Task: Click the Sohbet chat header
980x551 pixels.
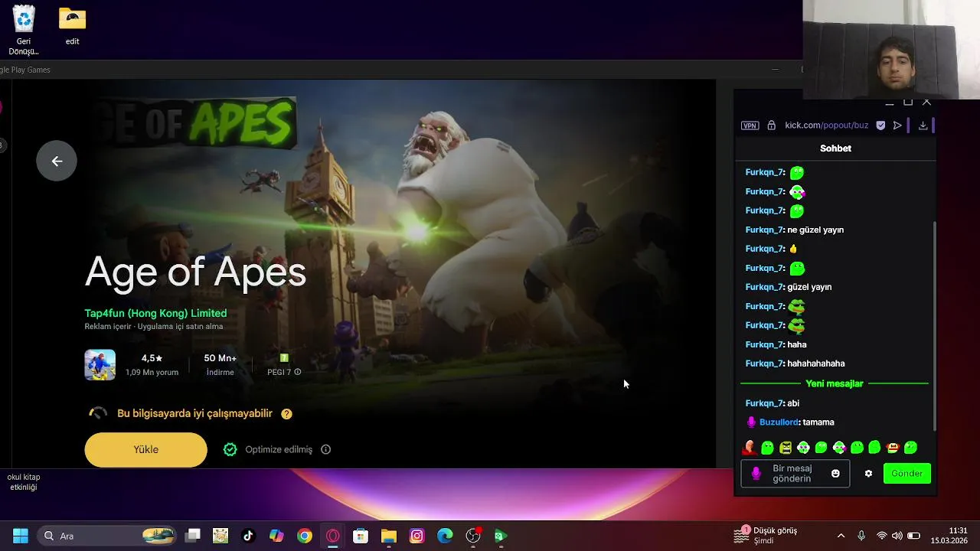Action: (835, 148)
